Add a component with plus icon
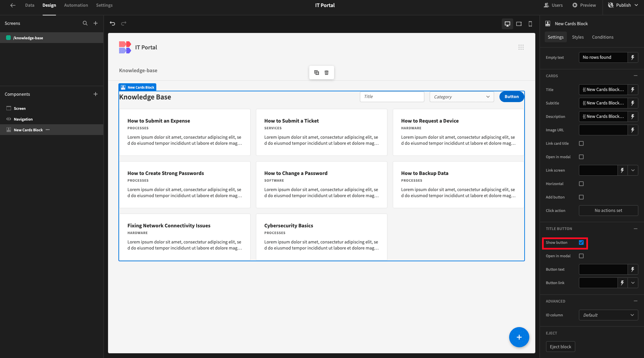 [x=96, y=94]
